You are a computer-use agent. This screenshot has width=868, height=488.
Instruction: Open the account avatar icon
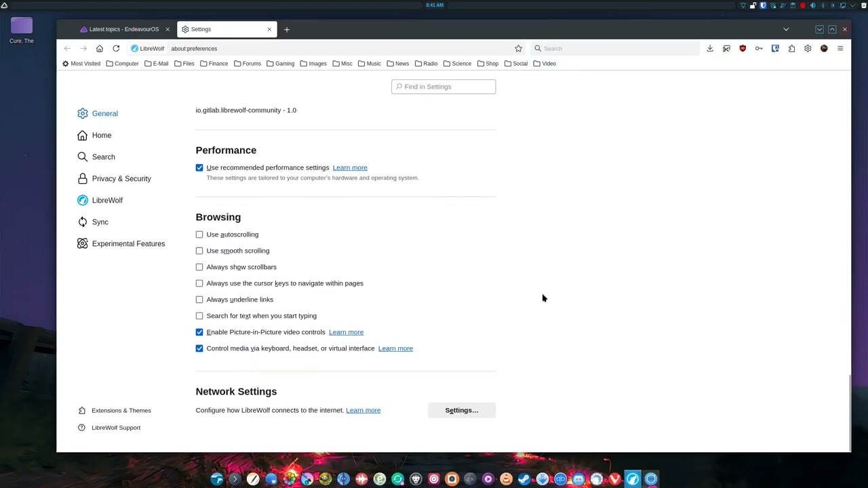click(x=824, y=48)
